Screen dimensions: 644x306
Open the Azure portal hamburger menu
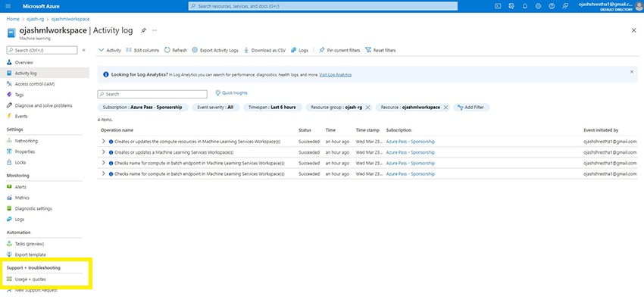tap(8, 6)
